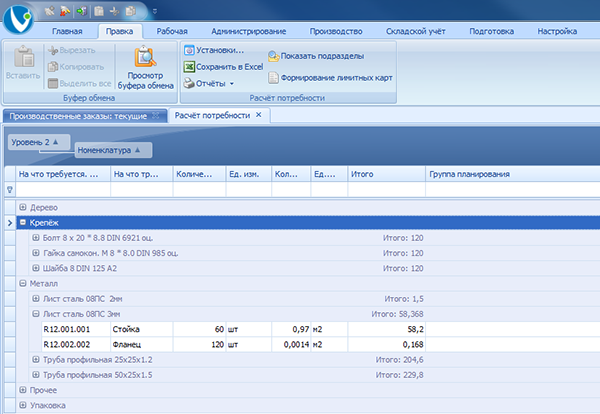Expand Труба профильная 25x25x1.2 row
This screenshot has height=414, width=600.
pyautogui.click(x=36, y=359)
